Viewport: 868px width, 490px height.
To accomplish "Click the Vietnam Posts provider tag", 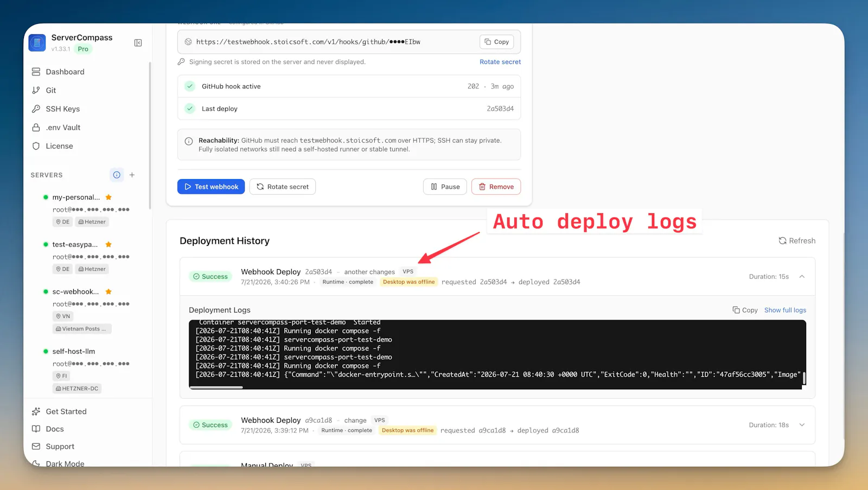I will click(82, 329).
